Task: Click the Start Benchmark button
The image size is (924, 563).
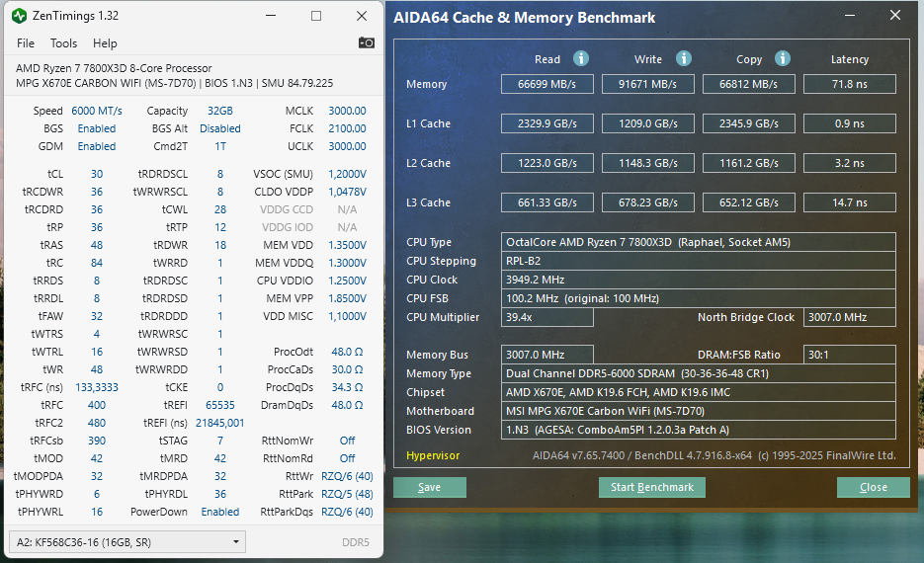Action: click(652, 487)
